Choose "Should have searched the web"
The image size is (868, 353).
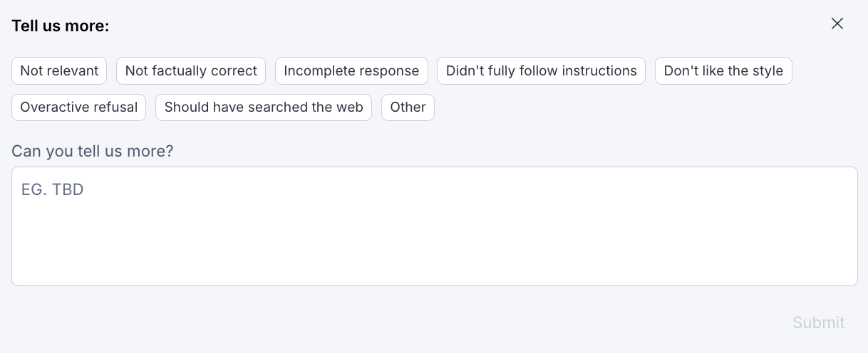pos(264,107)
